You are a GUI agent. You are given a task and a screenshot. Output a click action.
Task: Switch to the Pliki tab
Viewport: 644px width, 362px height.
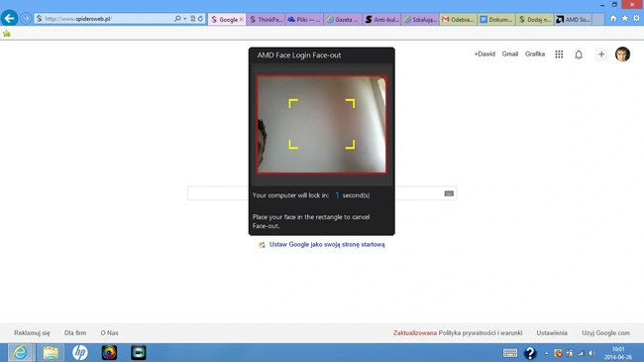click(303, 19)
